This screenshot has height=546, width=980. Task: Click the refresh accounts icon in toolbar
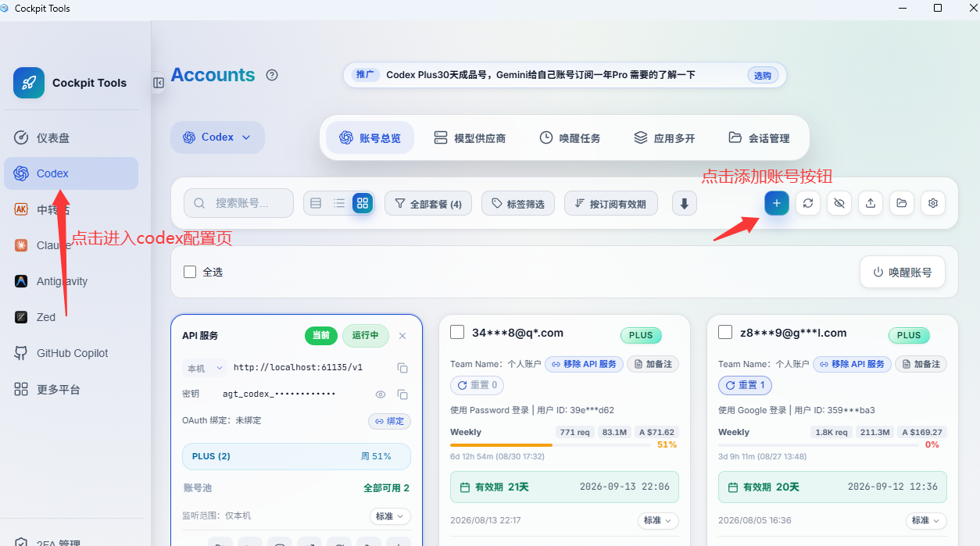[808, 203]
